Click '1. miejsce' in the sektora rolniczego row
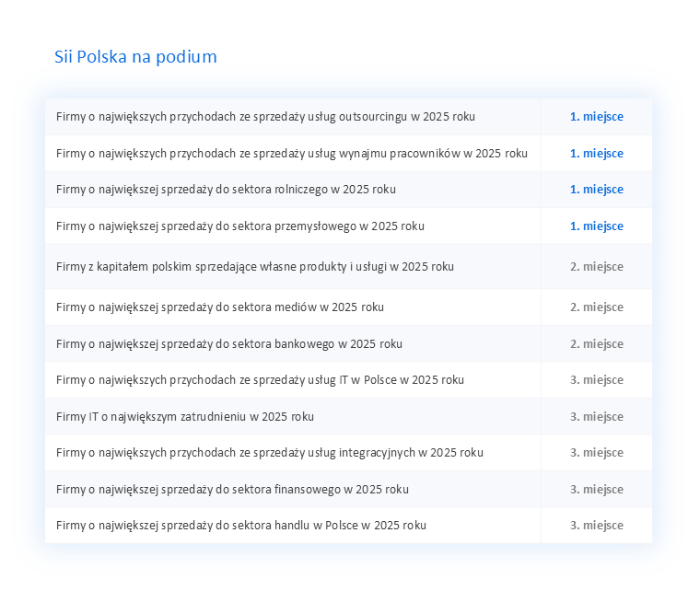 click(x=597, y=190)
